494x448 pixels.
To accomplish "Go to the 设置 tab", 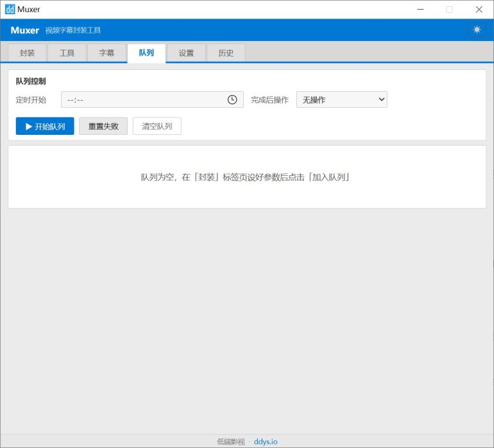I will click(x=186, y=53).
